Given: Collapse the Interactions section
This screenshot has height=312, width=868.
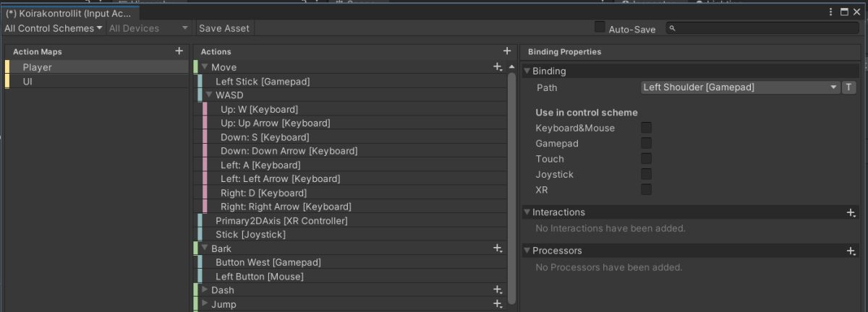Looking at the screenshot, I should (527, 212).
